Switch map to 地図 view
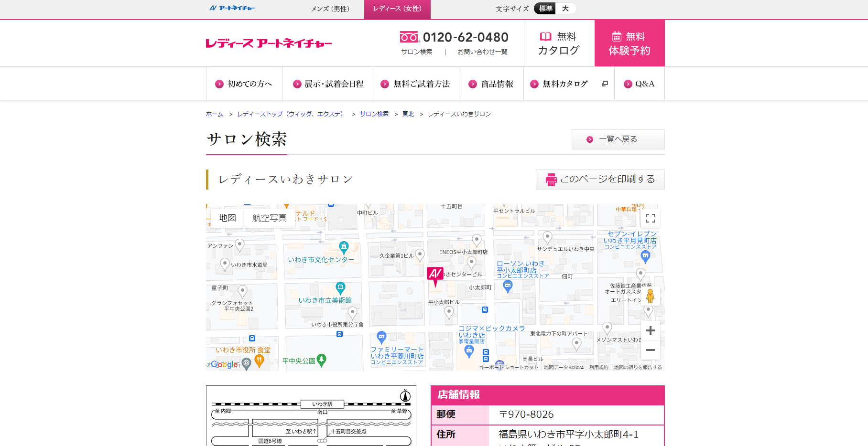The image size is (868, 446). [x=228, y=218]
